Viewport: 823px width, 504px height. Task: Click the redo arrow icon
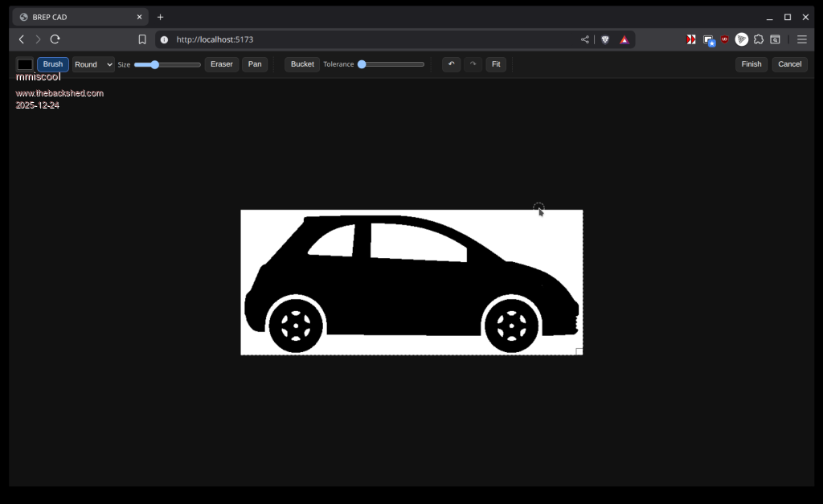pyautogui.click(x=473, y=64)
